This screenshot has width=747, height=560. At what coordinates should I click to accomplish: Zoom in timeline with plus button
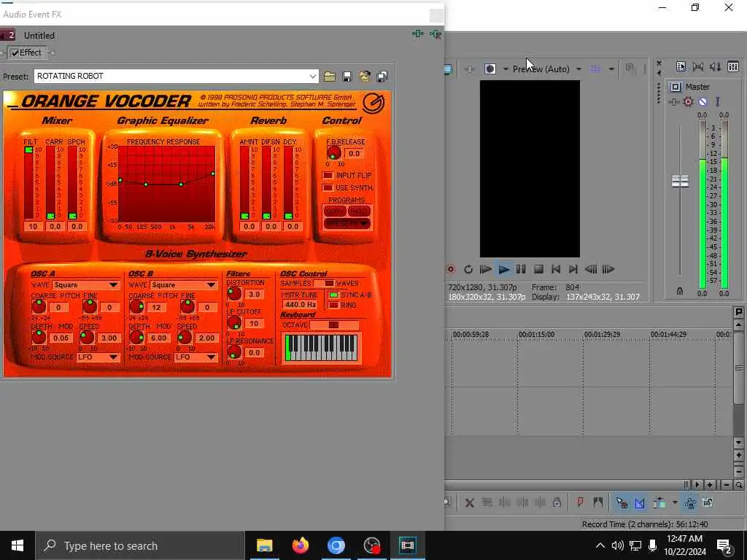[x=710, y=485]
